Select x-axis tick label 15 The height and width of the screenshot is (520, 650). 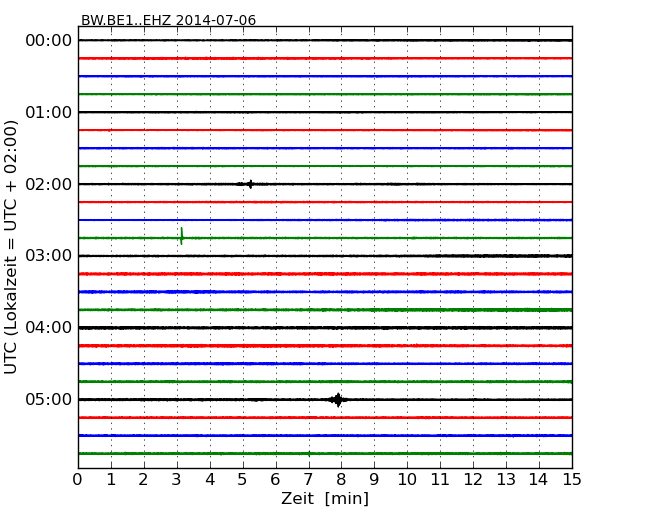(572, 480)
